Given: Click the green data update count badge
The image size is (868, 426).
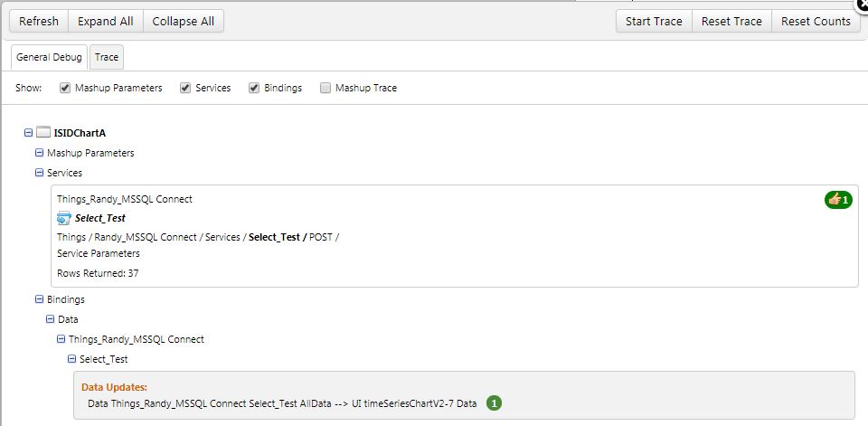Looking at the screenshot, I should tap(494, 403).
